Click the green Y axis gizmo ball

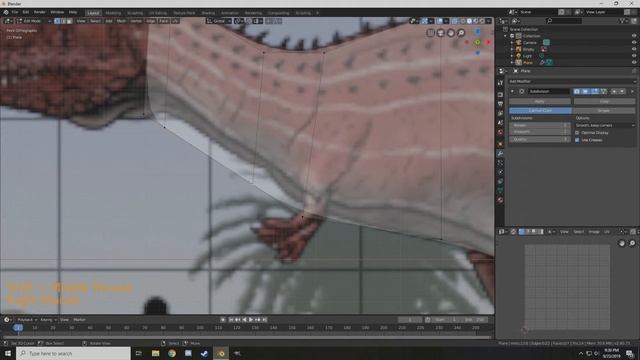[478, 42]
